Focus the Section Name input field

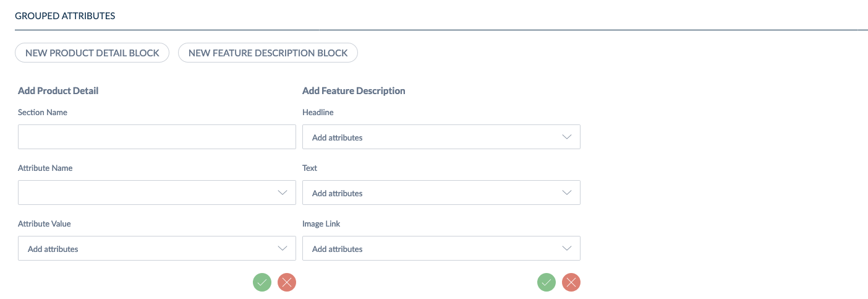pos(157,137)
